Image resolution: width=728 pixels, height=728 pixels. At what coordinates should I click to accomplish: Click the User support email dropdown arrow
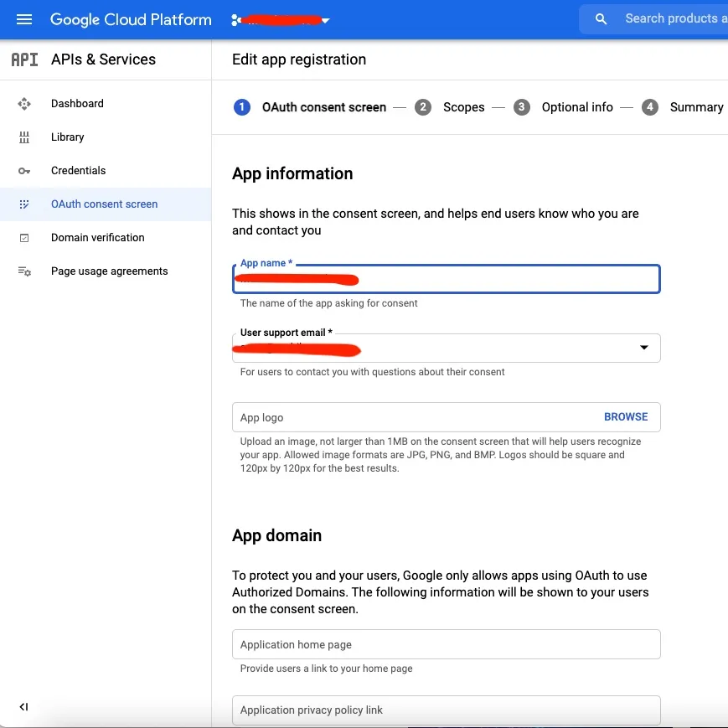click(644, 348)
